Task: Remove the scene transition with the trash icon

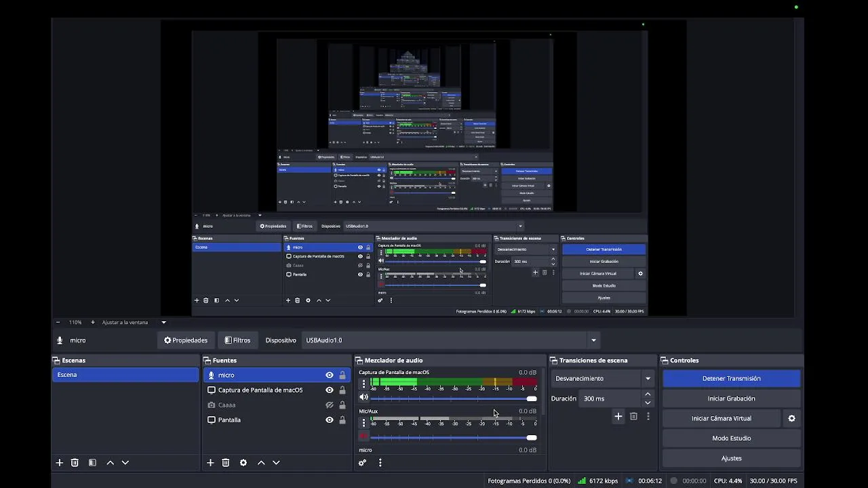Action: click(633, 417)
